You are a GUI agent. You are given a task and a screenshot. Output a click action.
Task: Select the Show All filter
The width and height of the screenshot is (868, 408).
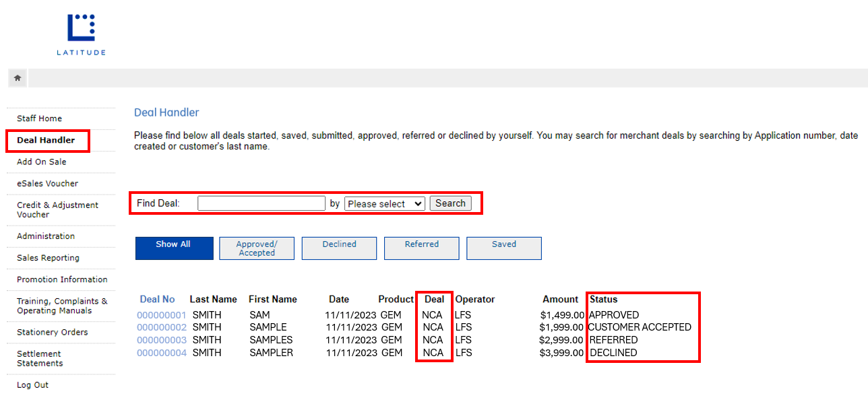pos(174,248)
